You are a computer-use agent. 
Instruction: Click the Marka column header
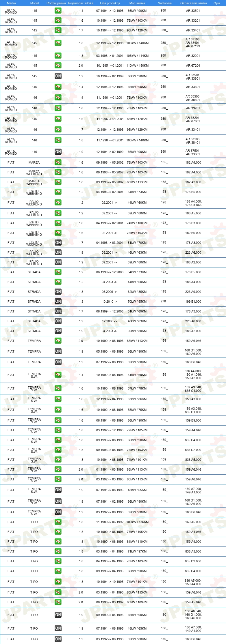tap(11, 3)
